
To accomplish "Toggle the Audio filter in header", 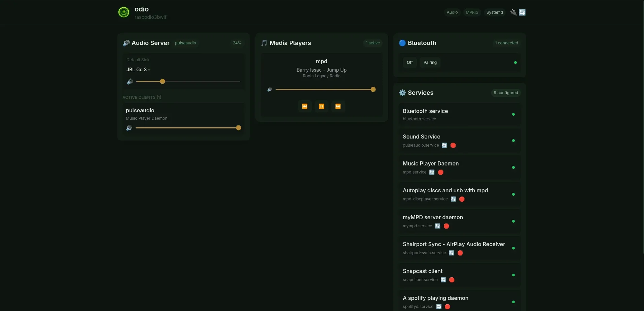I will click(x=452, y=12).
